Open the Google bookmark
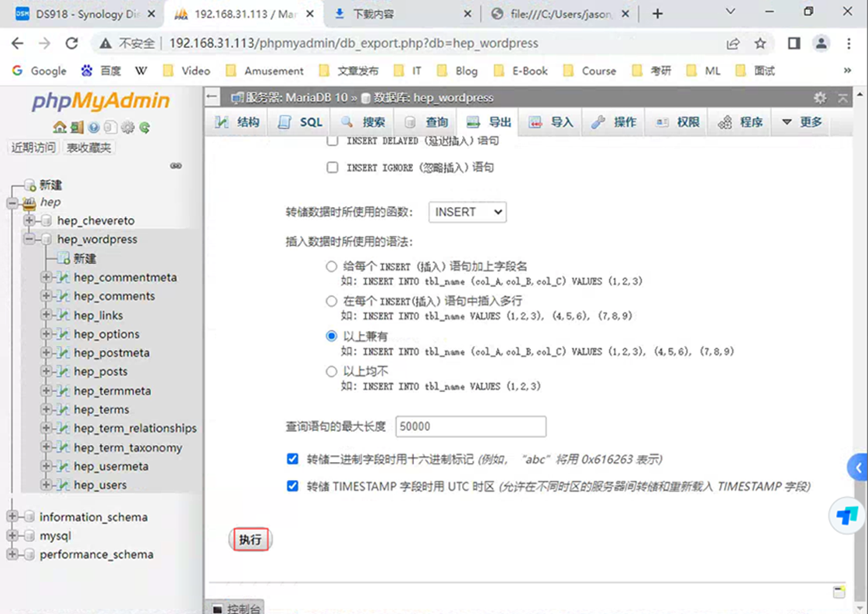The image size is (868, 614). (x=39, y=71)
